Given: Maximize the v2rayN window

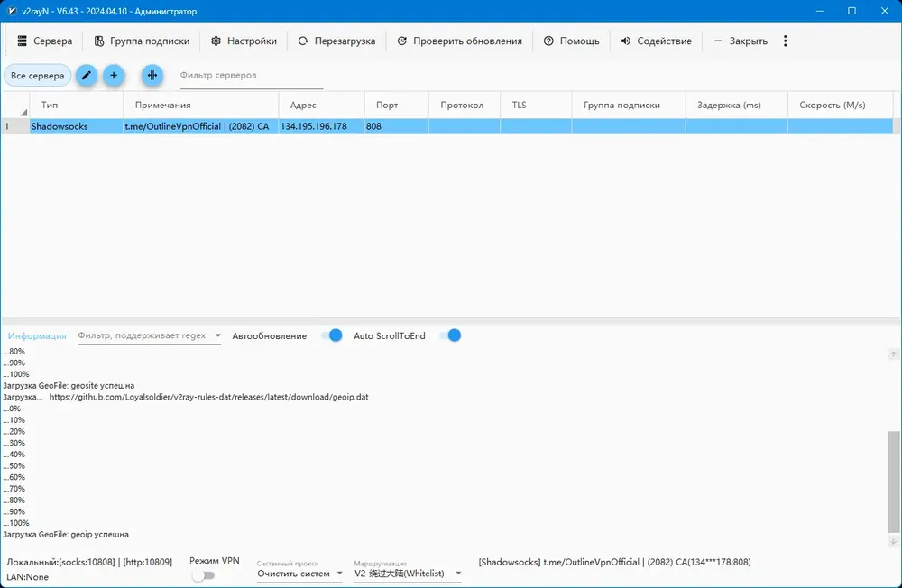Looking at the screenshot, I should (852, 11).
